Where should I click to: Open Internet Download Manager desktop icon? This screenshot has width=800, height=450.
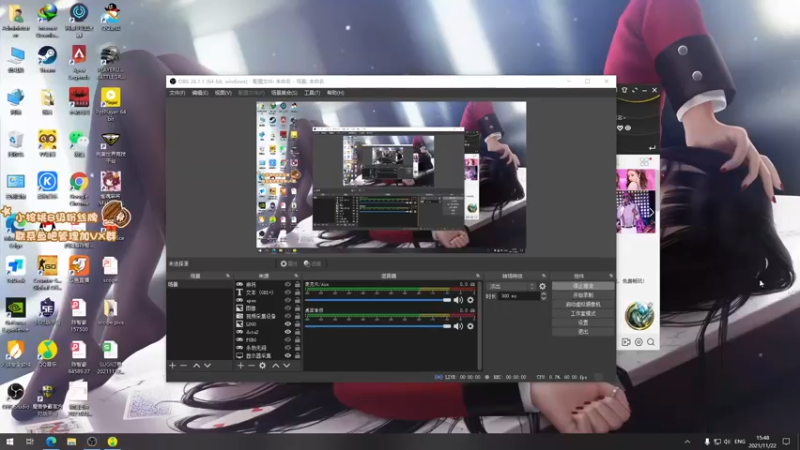[x=47, y=20]
